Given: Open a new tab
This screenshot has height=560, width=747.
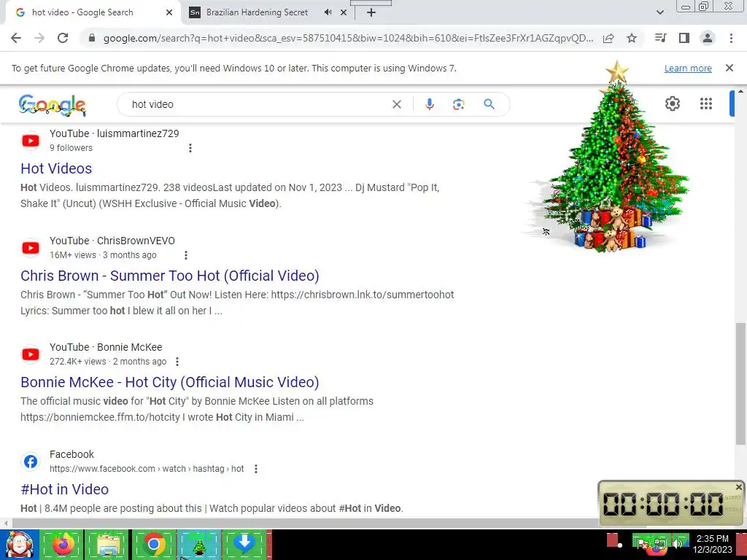Looking at the screenshot, I should [371, 12].
